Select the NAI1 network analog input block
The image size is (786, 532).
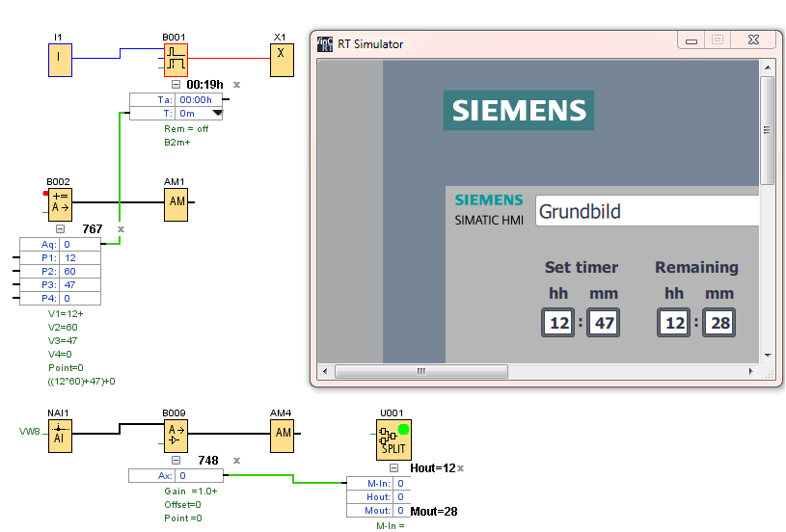pyautogui.click(x=61, y=435)
